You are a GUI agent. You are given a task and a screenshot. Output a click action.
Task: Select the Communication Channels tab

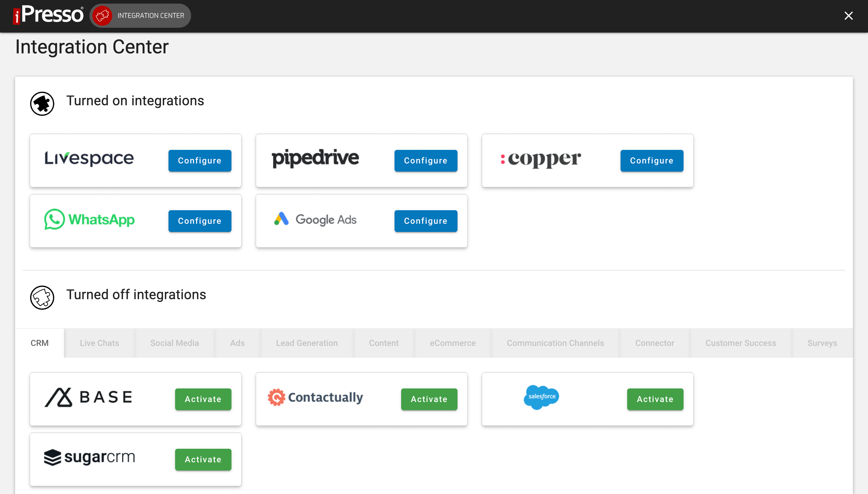click(x=555, y=343)
